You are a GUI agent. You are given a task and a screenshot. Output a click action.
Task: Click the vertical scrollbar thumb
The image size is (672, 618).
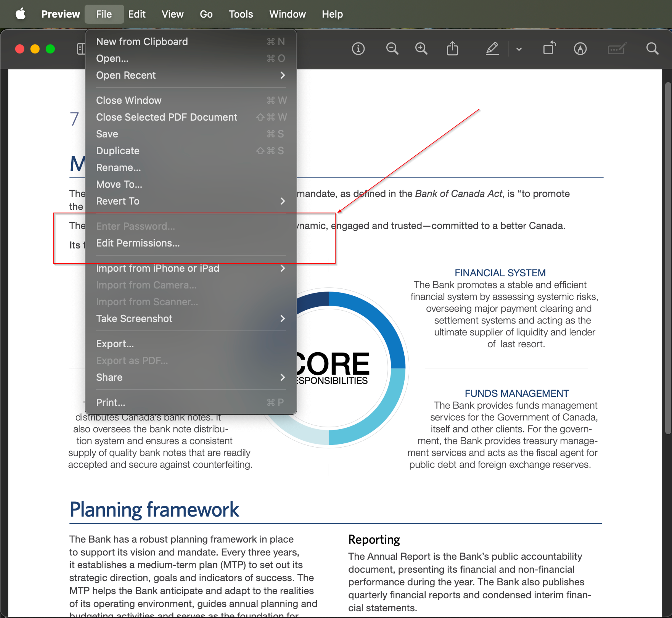tap(668, 258)
